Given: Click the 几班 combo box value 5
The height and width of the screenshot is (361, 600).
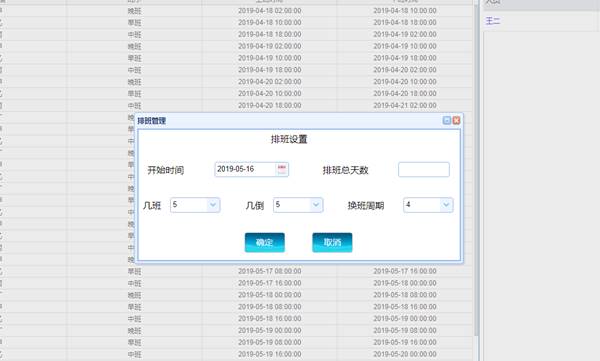Looking at the screenshot, I should 189,205.
